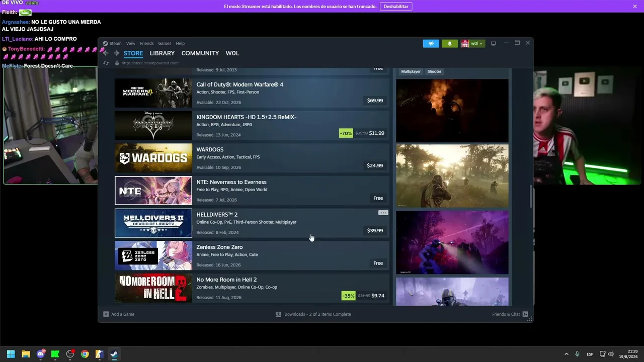644x362 pixels.
Task: Select the Multiplayer tag in the preview panel
Action: (411, 71)
